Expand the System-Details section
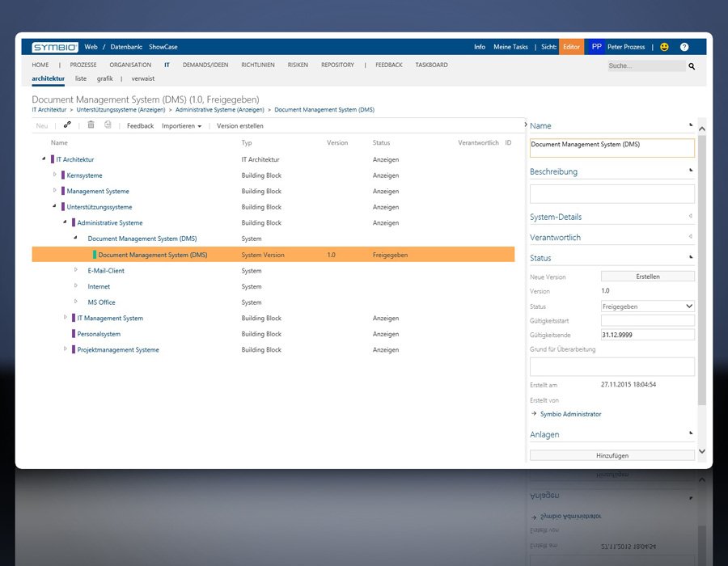Screen dimensions: 728x566 click(691, 216)
